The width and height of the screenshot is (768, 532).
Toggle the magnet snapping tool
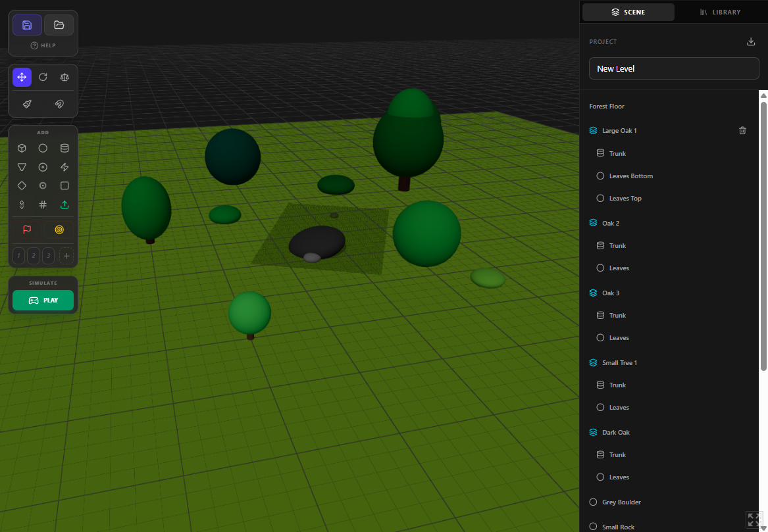tap(59, 103)
